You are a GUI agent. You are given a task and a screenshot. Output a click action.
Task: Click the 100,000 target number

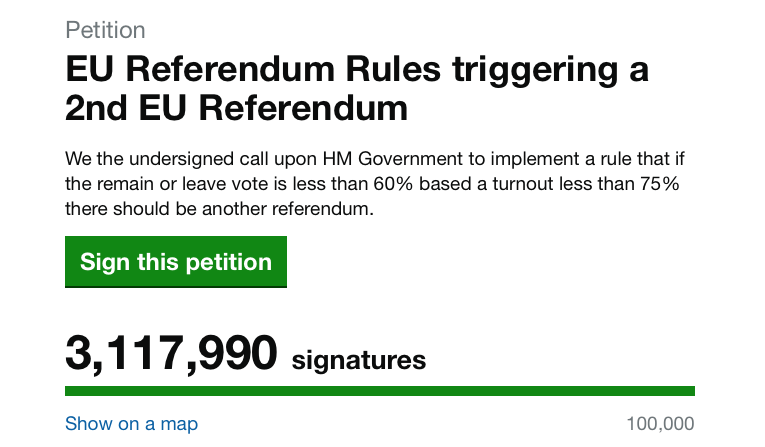coord(660,424)
